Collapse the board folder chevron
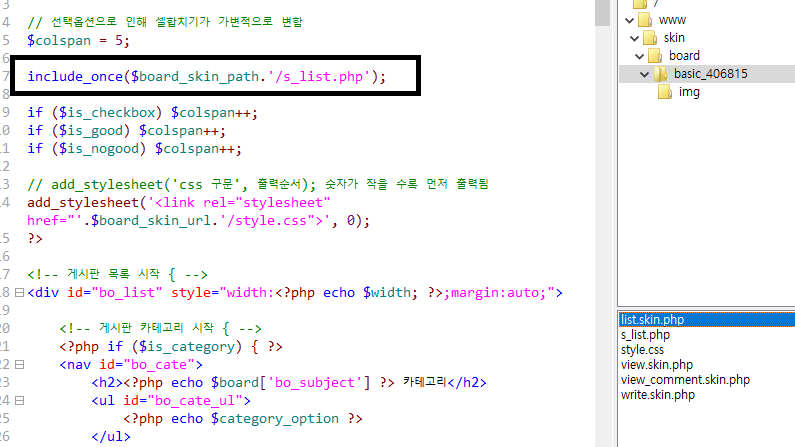795x447 pixels. (x=639, y=56)
